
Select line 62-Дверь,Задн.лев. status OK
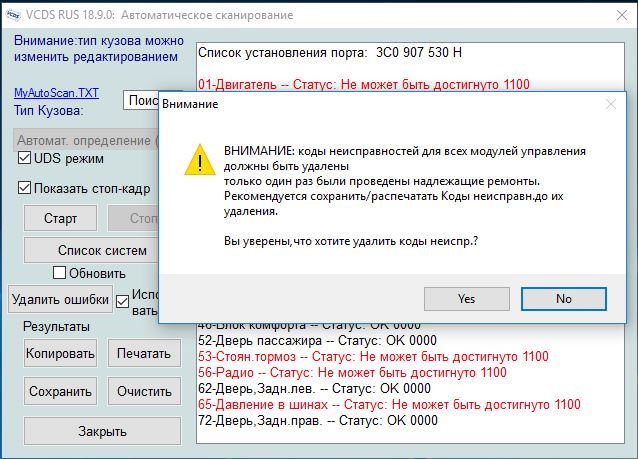click(x=314, y=388)
